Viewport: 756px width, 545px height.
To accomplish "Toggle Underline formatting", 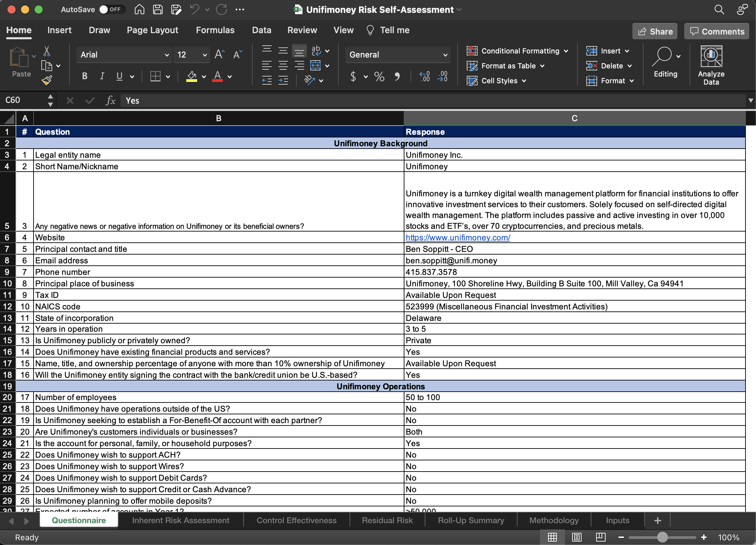I will pyautogui.click(x=120, y=77).
